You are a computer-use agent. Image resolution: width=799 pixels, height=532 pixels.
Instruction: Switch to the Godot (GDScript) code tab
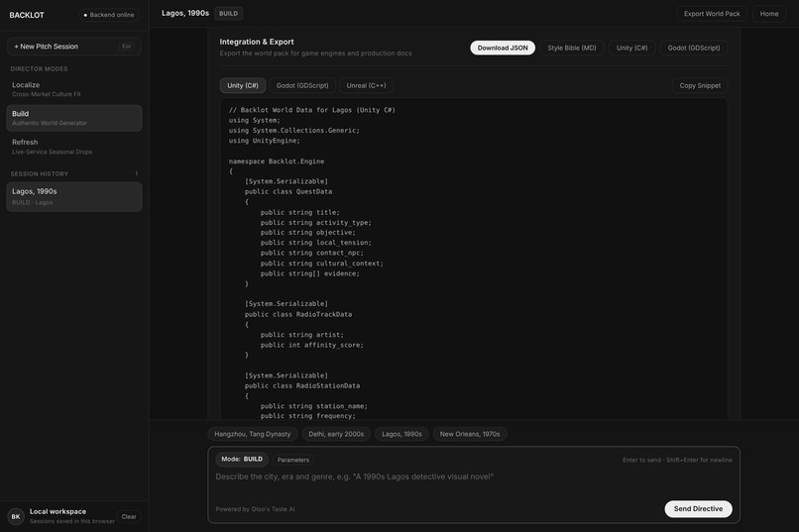[x=302, y=85]
